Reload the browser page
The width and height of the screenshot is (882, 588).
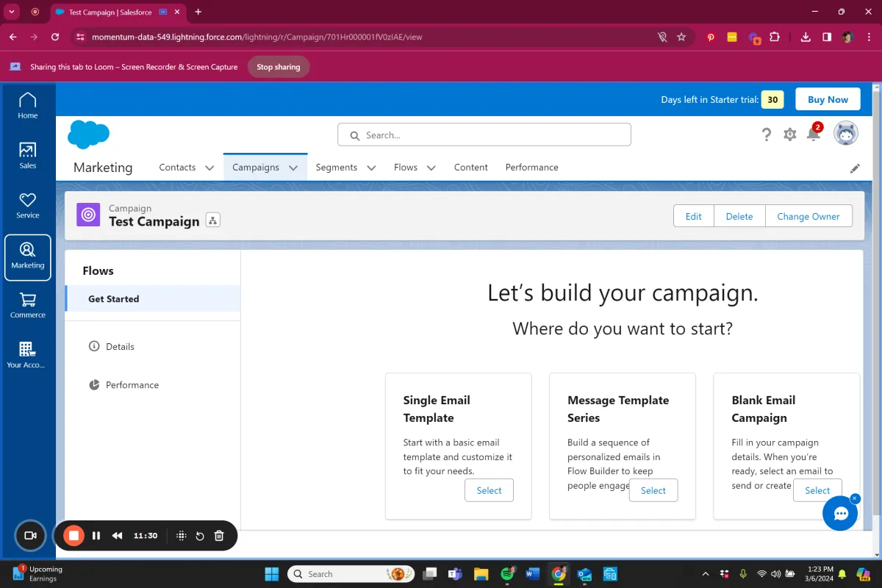(55, 37)
